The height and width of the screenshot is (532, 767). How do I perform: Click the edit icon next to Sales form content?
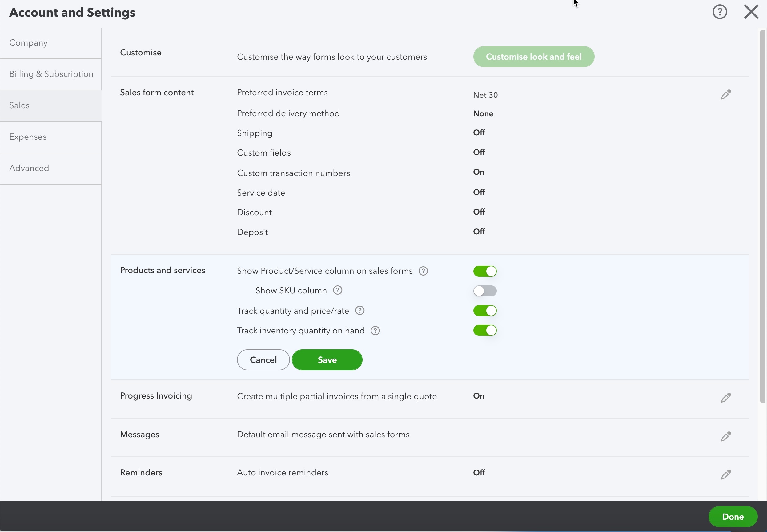pyautogui.click(x=726, y=94)
